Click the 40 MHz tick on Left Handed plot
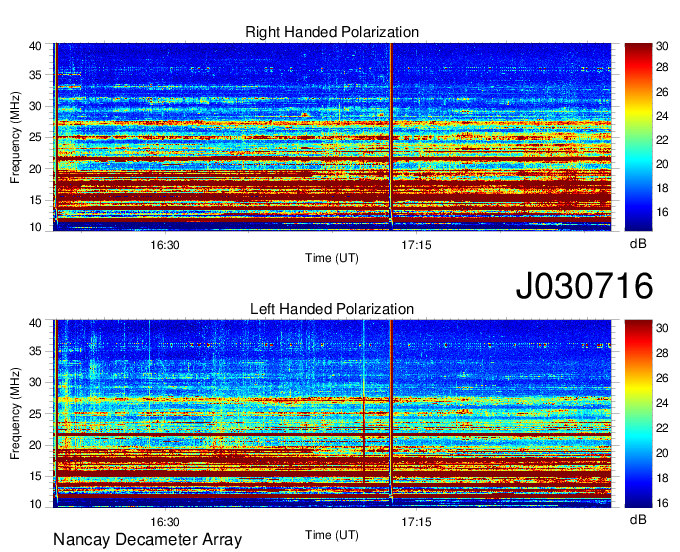The width and height of the screenshot is (680, 552). point(35,323)
